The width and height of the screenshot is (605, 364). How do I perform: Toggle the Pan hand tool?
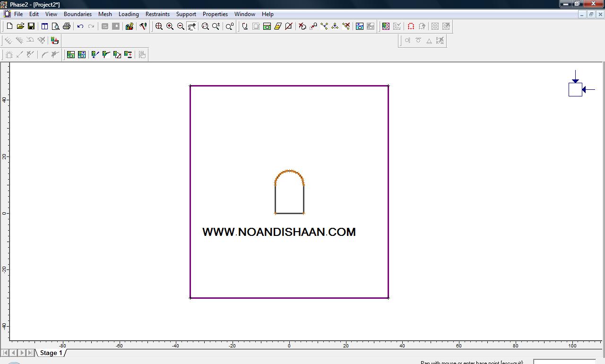click(x=192, y=26)
